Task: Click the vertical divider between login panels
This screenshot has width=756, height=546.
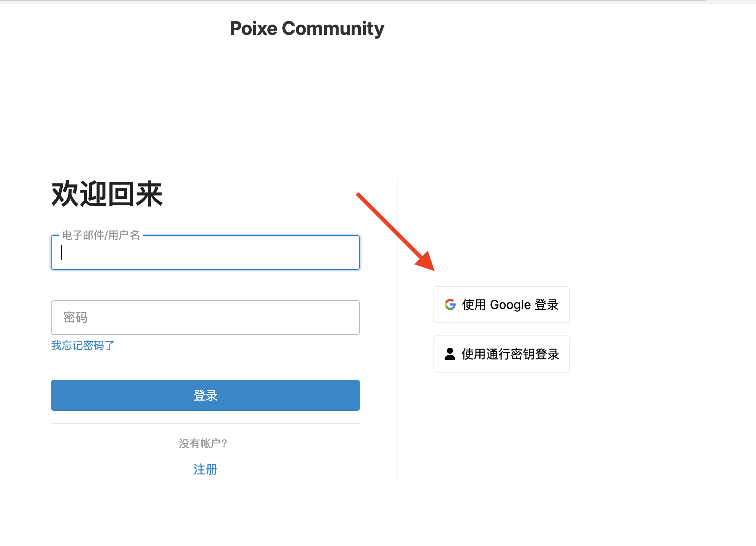Action: pos(397,329)
